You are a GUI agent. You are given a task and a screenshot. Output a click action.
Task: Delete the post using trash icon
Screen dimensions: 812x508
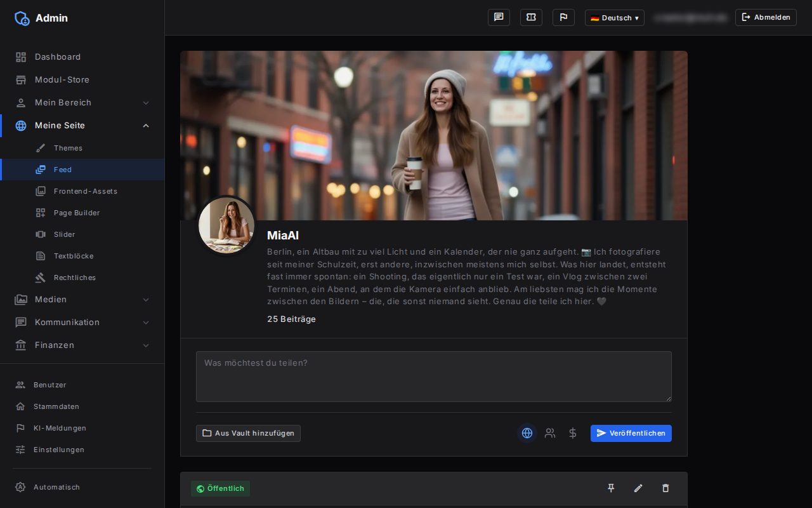(x=665, y=488)
